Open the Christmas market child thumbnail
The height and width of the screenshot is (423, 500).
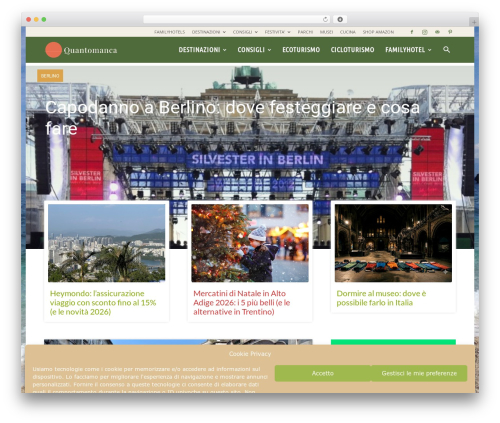[x=250, y=243]
